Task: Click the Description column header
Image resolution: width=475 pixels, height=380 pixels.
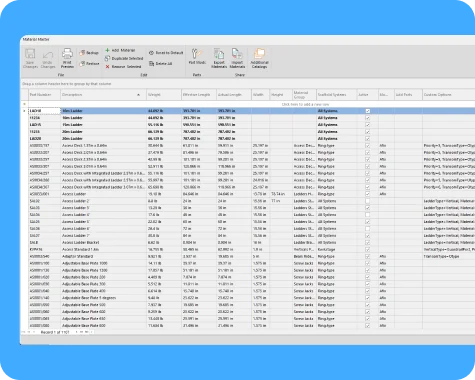Action: 103,95
